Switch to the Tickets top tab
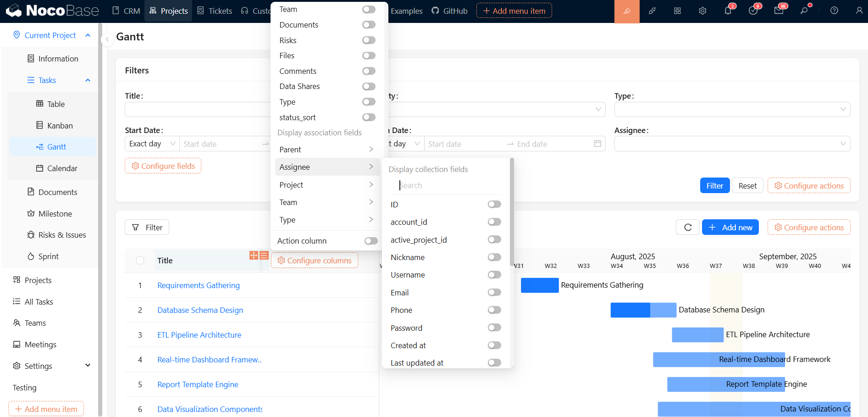This screenshot has width=868, height=417. (215, 11)
